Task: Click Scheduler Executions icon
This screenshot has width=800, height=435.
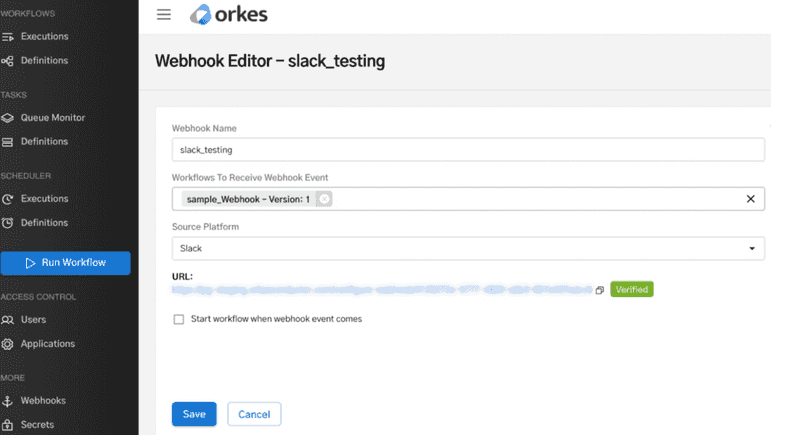Action: [x=7, y=199]
